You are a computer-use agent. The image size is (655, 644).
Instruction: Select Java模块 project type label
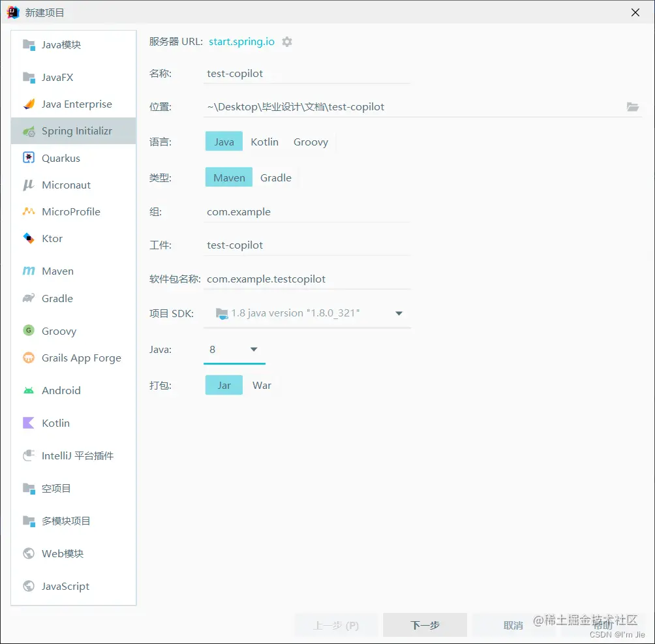pyautogui.click(x=61, y=45)
